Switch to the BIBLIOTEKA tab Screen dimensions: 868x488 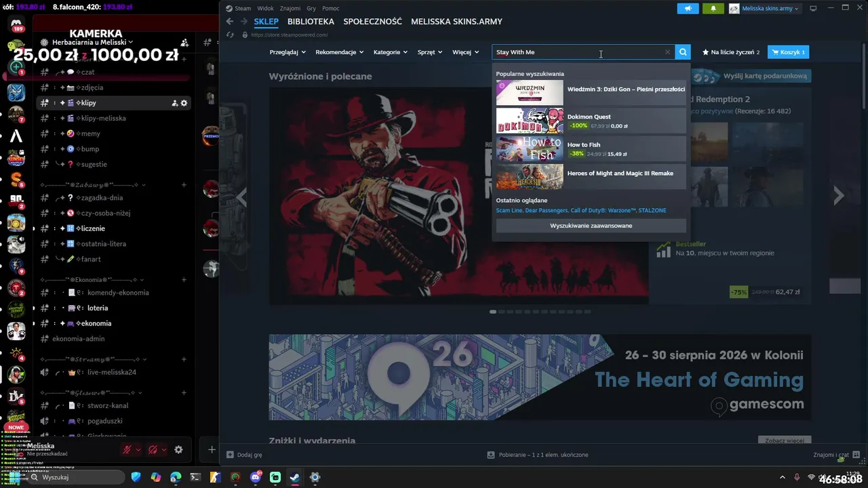[311, 22]
